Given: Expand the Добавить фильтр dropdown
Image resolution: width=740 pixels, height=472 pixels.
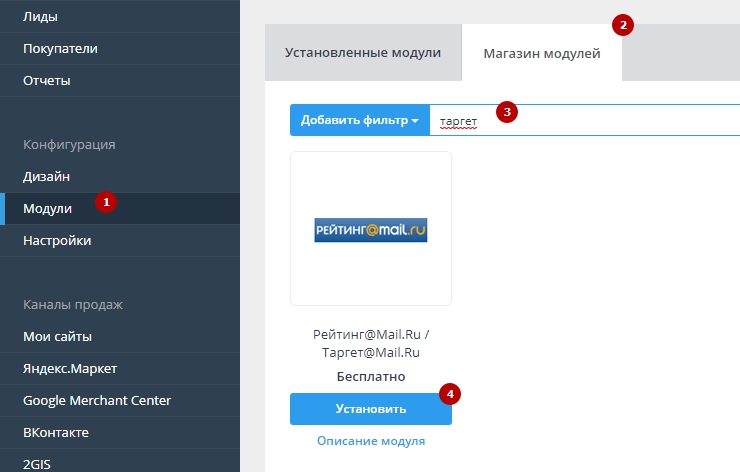Looking at the screenshot, I should coord(359,120).
